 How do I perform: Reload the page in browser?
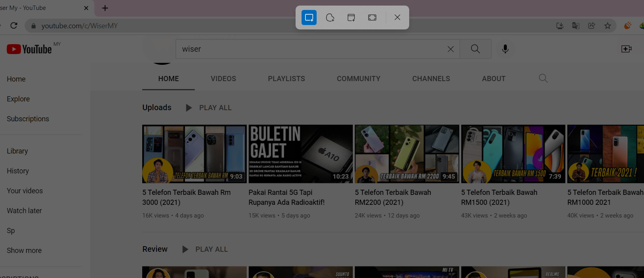click(14, 26)
